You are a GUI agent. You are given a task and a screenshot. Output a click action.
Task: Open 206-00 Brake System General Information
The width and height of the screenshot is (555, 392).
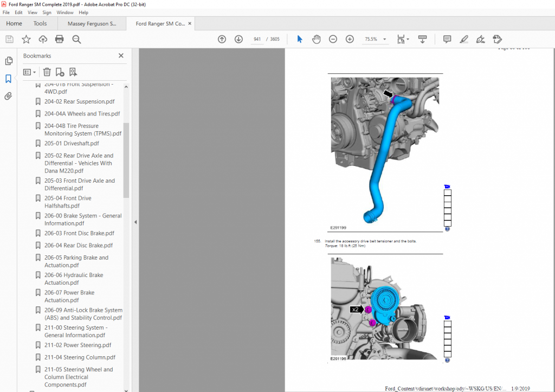[83, 220]
